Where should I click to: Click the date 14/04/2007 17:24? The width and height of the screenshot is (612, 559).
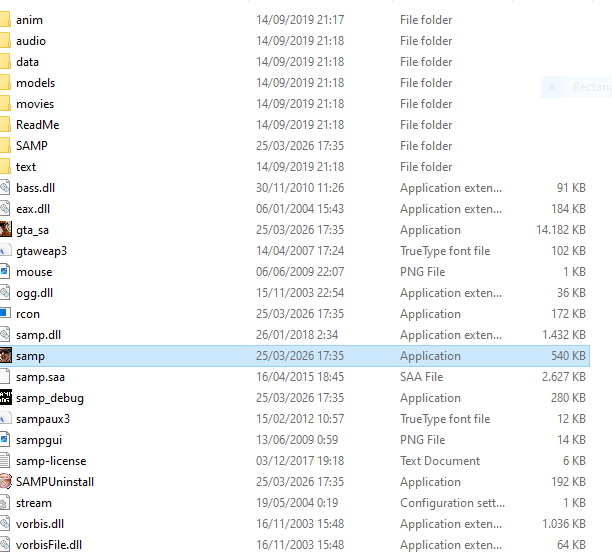(300, 251)
